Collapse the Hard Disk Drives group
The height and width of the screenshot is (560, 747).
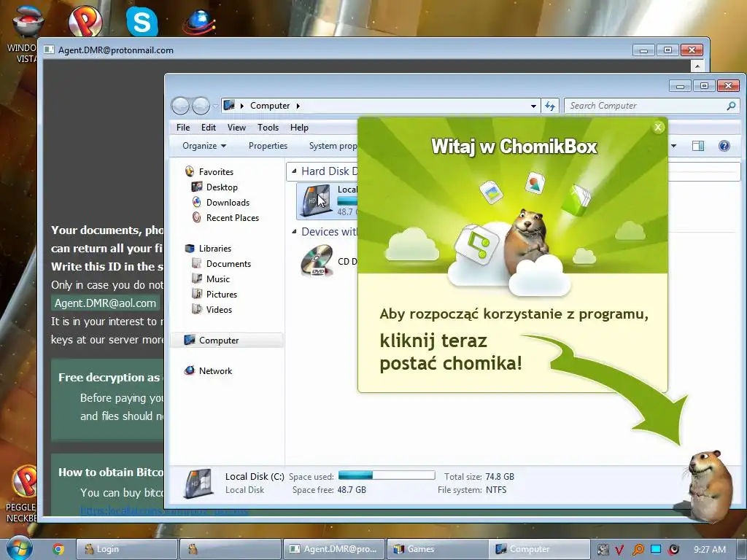point(294,171)
